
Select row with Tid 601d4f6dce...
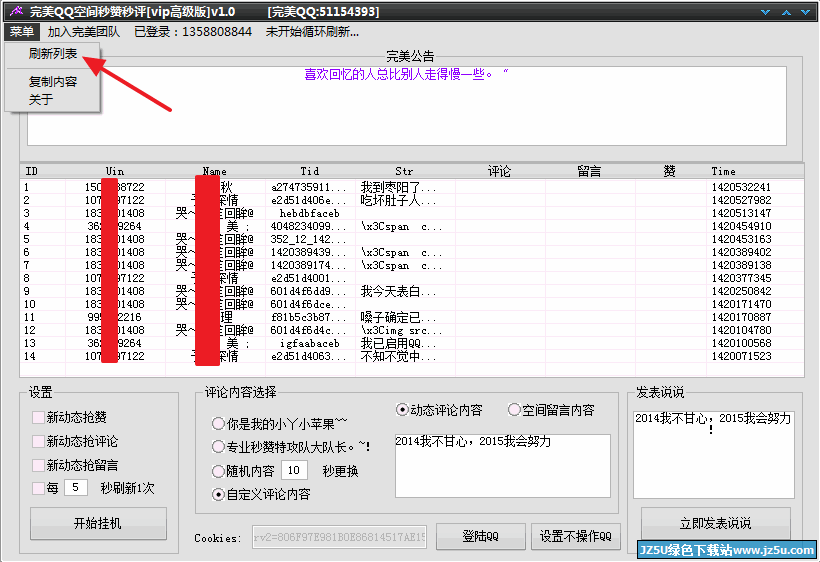(412, 304)
